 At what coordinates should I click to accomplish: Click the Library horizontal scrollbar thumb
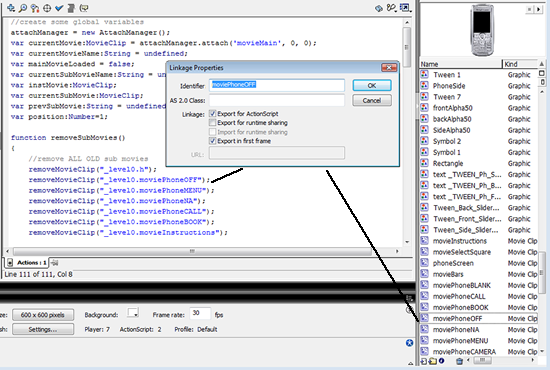pyautogui.click(x=483, y=360)
